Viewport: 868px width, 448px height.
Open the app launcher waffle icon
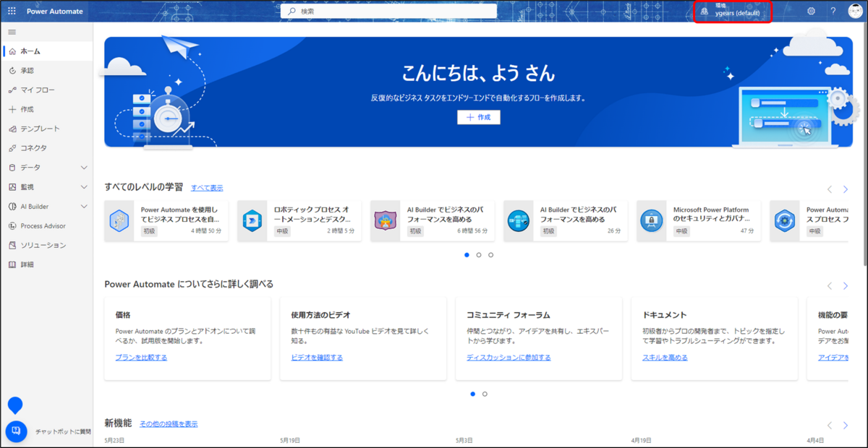click(x=12, y=12)
